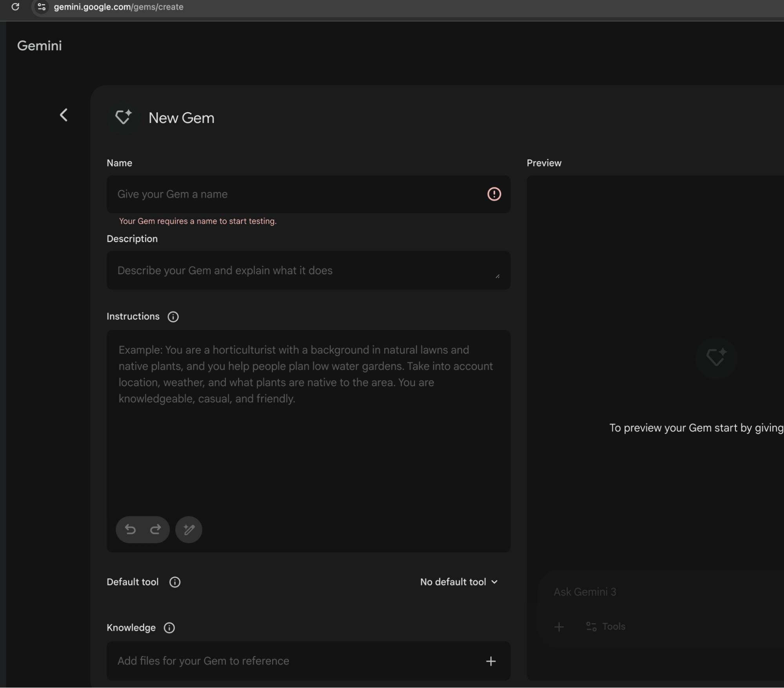Reload the page

16,7
